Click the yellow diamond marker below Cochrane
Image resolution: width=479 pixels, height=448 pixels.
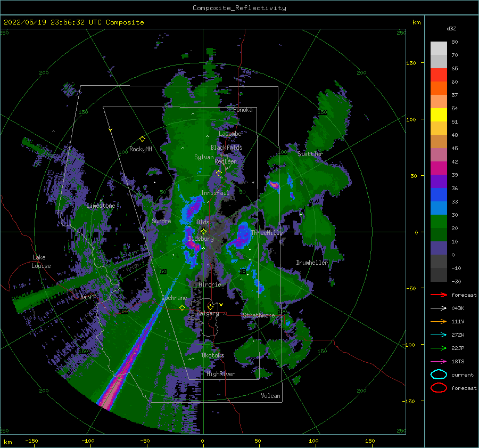click(x=183, y=308)
